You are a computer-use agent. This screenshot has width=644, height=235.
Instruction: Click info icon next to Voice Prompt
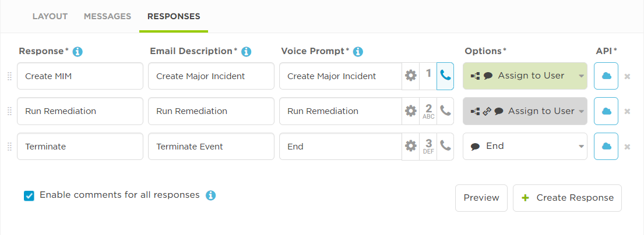coord(358,52)
